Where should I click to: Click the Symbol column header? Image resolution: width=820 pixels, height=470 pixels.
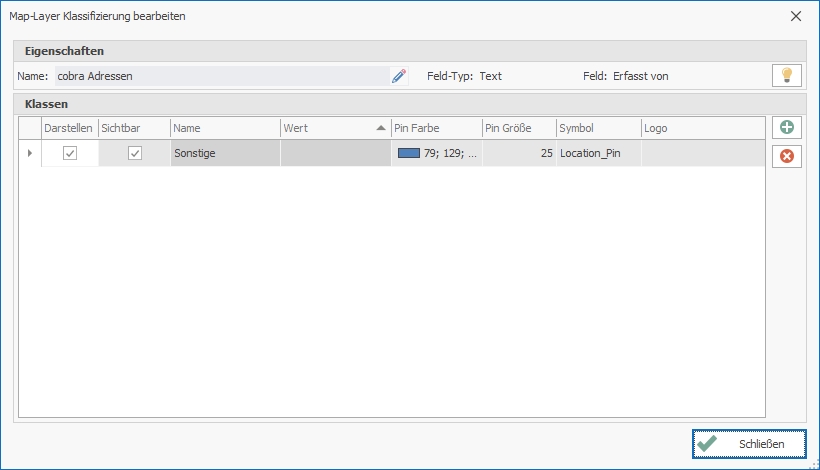(597, 128)
